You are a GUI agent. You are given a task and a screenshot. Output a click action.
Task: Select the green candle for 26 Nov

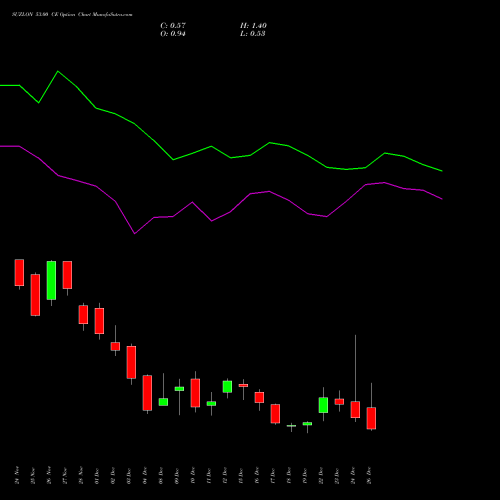(51, 280)
